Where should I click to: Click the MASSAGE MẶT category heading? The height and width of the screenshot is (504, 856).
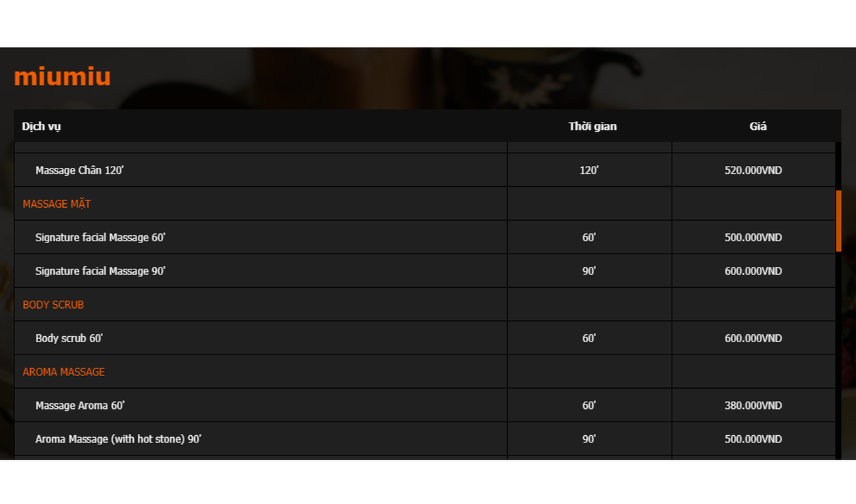click(56, 204)
